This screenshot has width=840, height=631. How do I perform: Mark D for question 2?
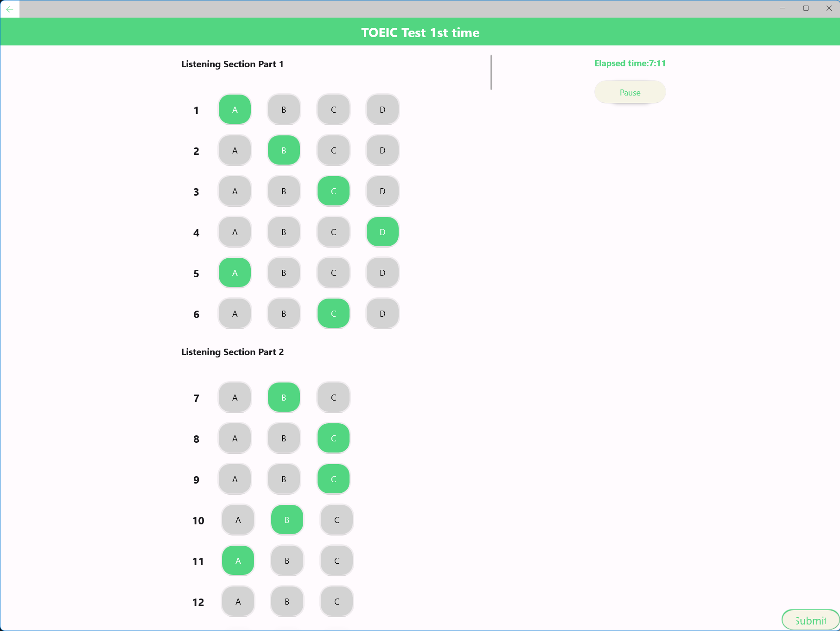point(382,151)
